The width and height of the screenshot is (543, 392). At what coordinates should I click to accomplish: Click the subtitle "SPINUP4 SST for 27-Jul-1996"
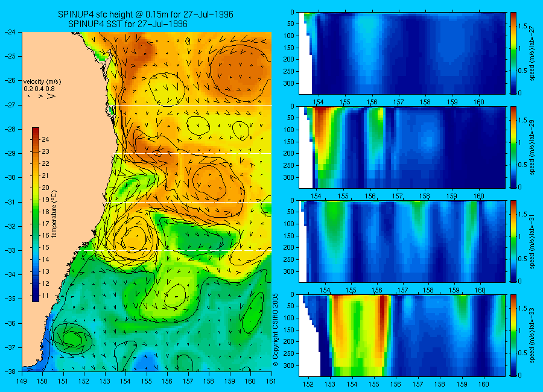pos(128,24)
